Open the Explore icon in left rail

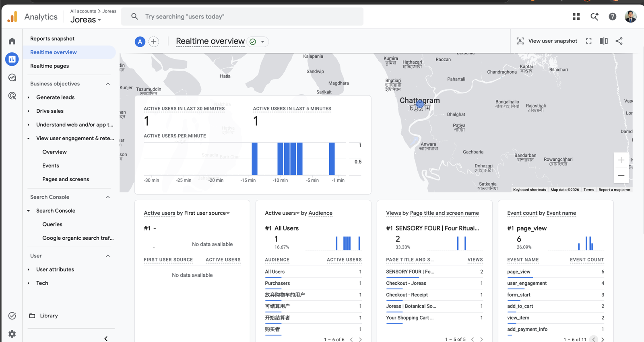[12, 77]
